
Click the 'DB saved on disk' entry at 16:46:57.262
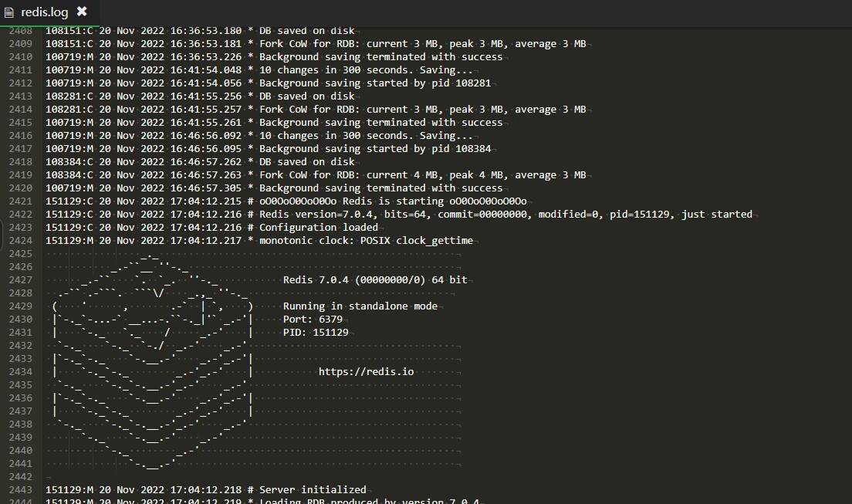[x=307, y=162]
